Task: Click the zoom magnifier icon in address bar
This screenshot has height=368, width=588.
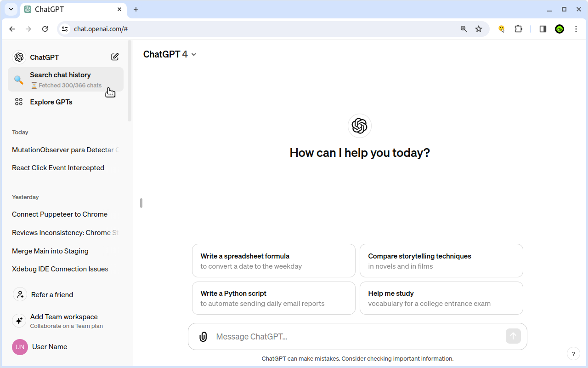Action: 464,29
